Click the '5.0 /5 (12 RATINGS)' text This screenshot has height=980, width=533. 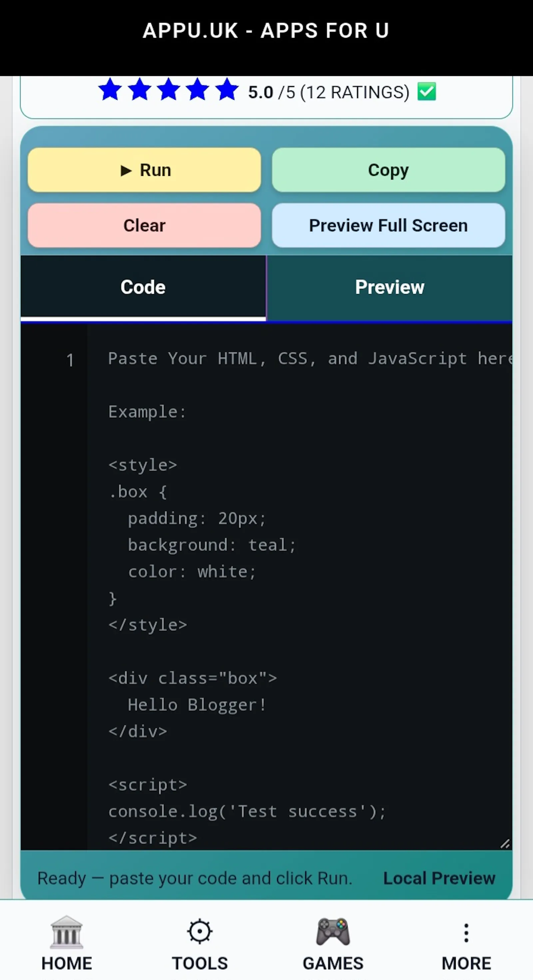pyautogui.click(x=329, y=92)
